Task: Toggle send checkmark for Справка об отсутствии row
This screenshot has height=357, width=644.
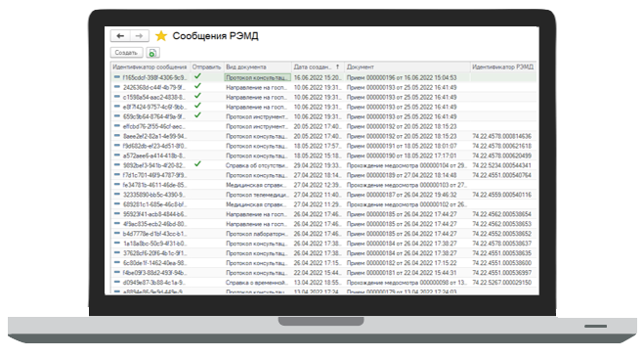Action: pos(197,163)
